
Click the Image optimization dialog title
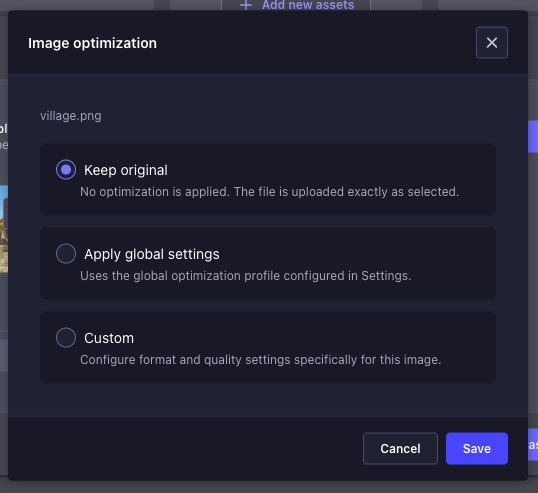point(92,43)
